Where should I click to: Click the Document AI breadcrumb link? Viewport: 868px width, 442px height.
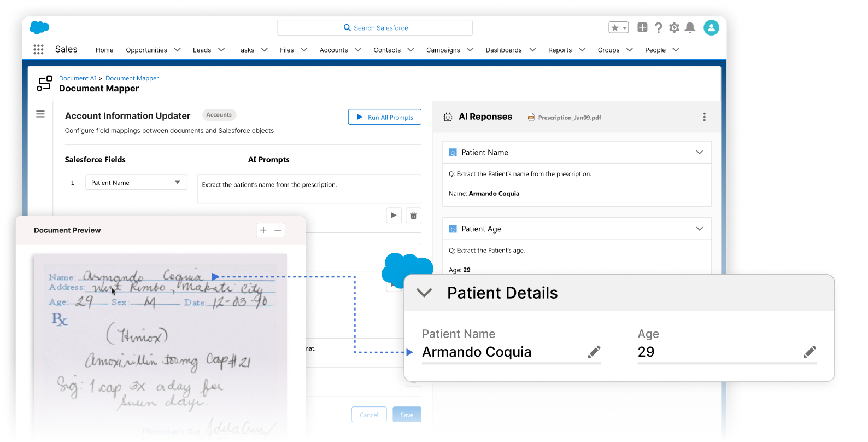point(78,78)
